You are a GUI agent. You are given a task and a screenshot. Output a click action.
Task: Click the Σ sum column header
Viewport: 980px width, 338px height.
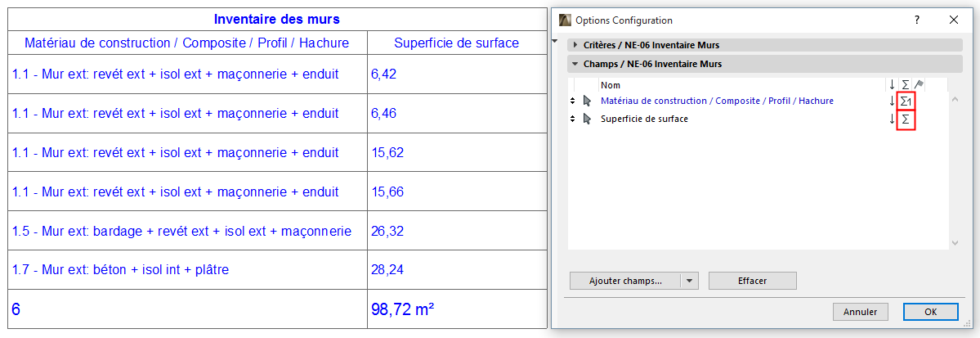click(905, 84)
